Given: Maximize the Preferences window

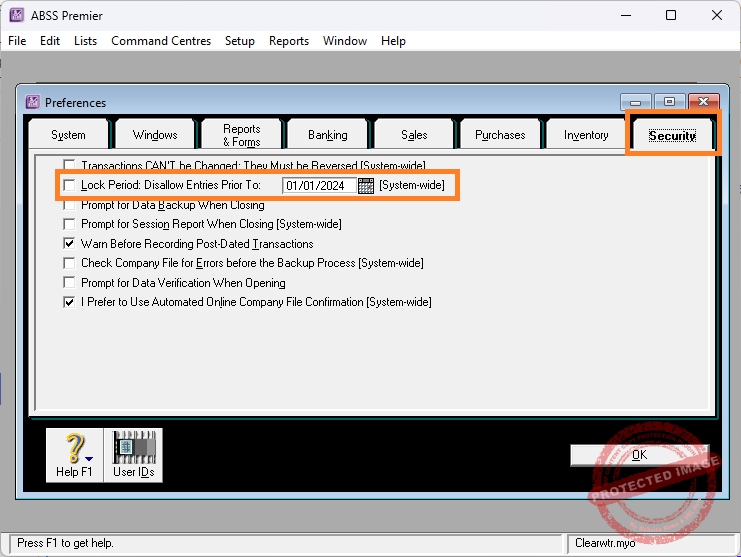Looking at the screenshot, I should pos(669,102).
